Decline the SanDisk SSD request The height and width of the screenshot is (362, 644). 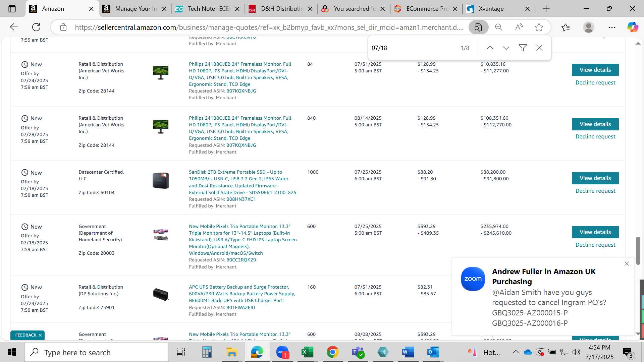tap(595, 191)
